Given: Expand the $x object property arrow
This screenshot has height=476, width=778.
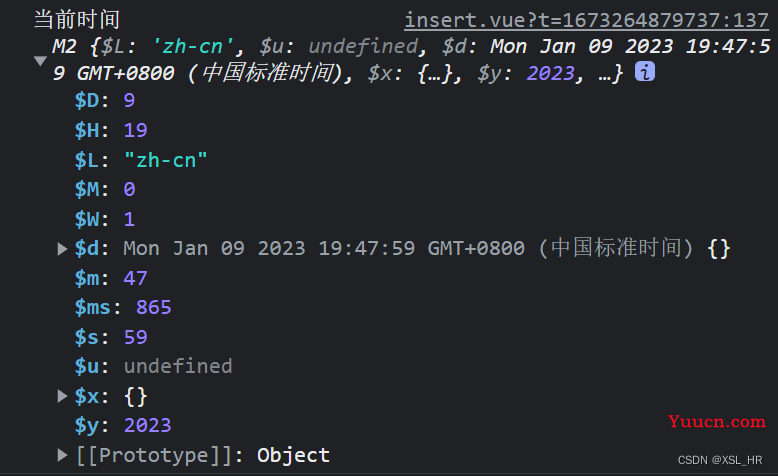Looking at the screenshot, I should click(62, 396).
